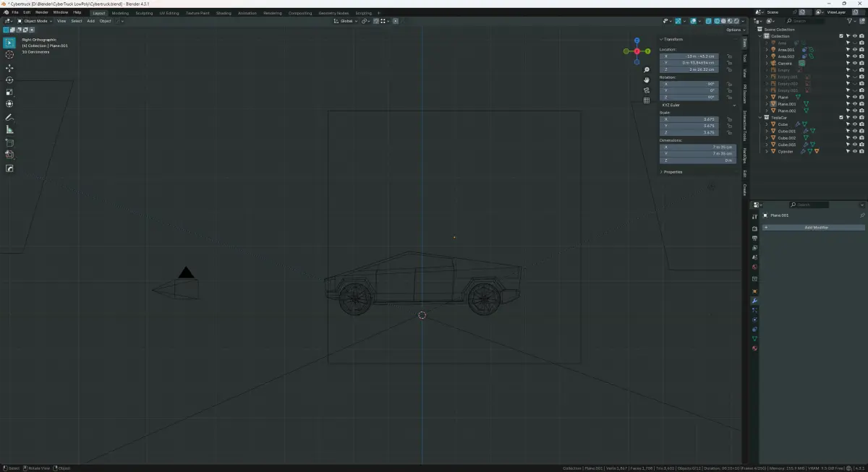Switch orthographic/perspective view grid icon

click(647, 100)
